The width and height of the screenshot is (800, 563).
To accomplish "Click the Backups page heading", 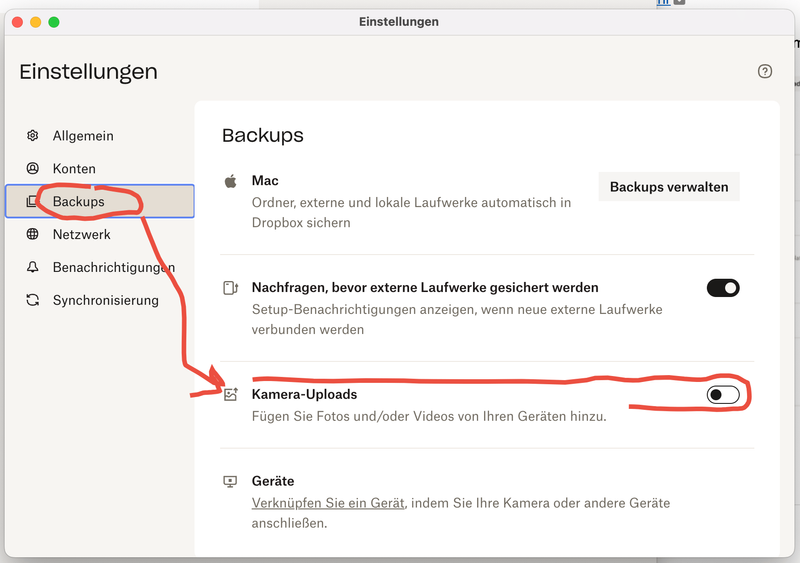I will click(262, 135).
